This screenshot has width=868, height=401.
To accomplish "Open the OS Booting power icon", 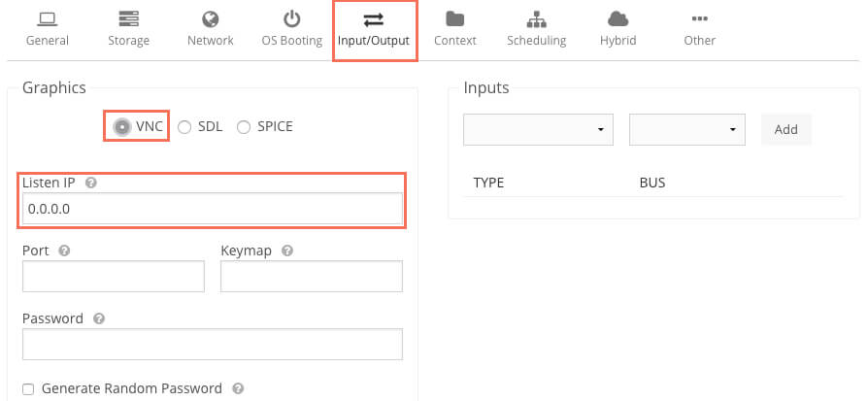I will 292,19.
